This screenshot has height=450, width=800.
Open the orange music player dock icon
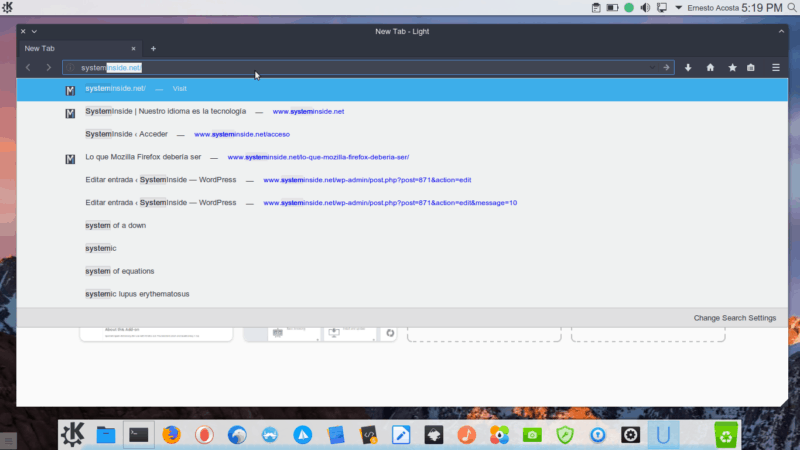pyautogui.click(x=466, y=435)
